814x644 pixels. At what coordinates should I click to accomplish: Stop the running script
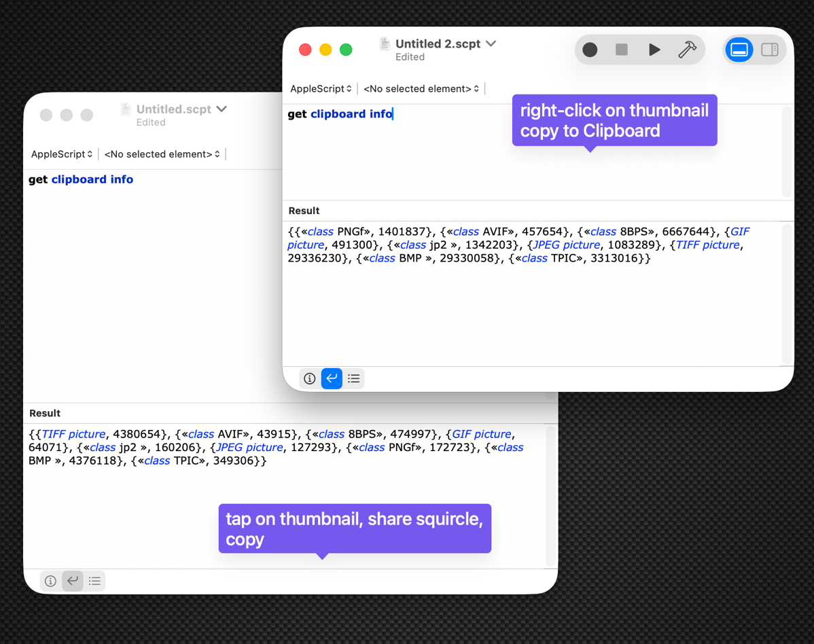pos(621,50)
